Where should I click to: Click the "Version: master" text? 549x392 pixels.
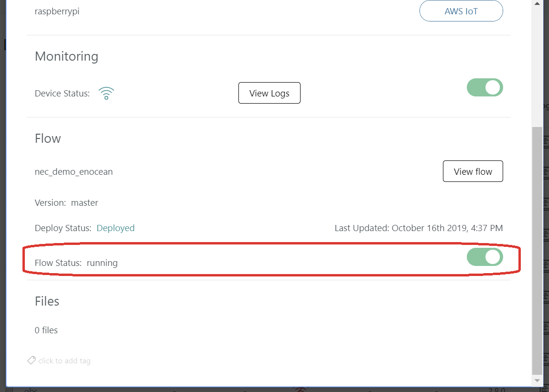[66, 202]
